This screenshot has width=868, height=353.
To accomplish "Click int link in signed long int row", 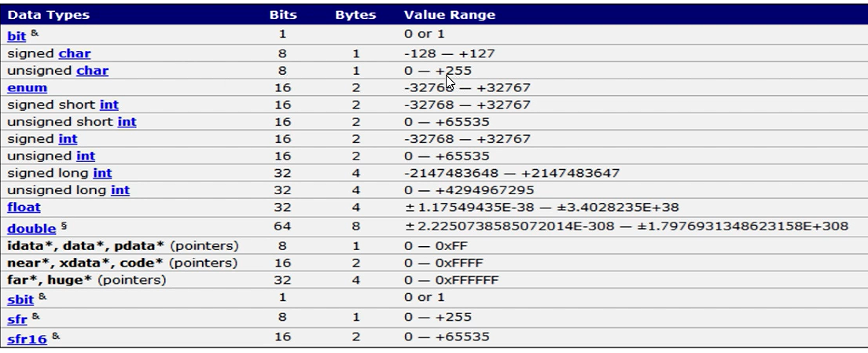I will [x=102, y=174].
